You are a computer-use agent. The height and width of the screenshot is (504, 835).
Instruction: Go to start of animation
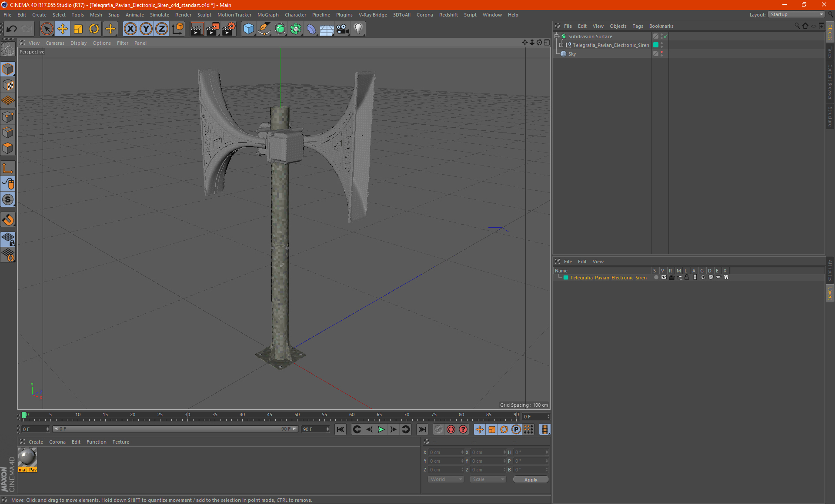pyautogui.click(x=341, y=429)
